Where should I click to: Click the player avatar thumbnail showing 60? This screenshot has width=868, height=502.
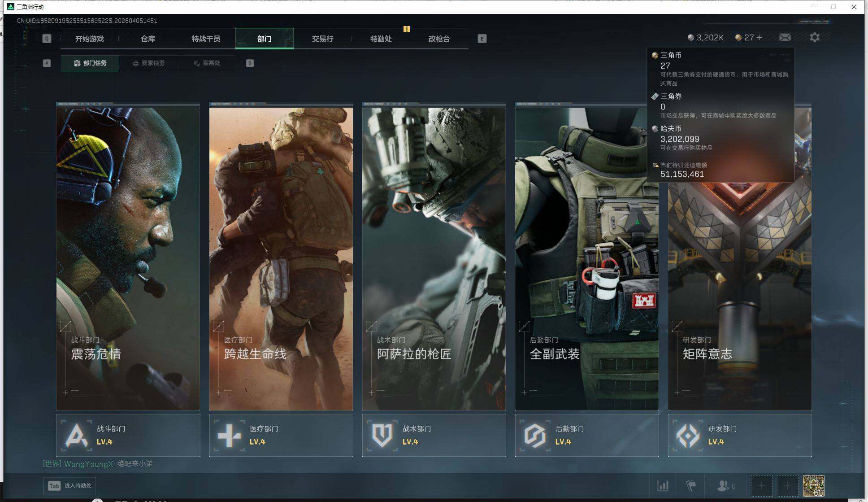point(813,486)
